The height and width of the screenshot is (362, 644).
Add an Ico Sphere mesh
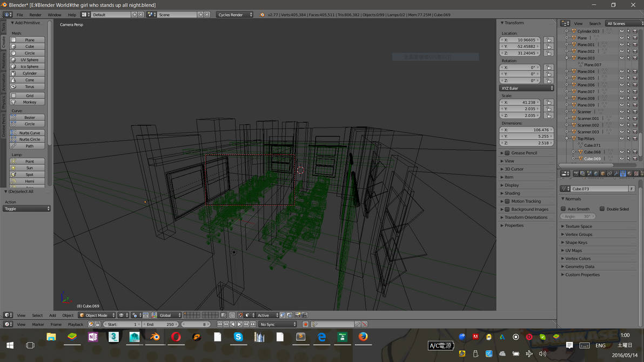(x=27, y=66)
